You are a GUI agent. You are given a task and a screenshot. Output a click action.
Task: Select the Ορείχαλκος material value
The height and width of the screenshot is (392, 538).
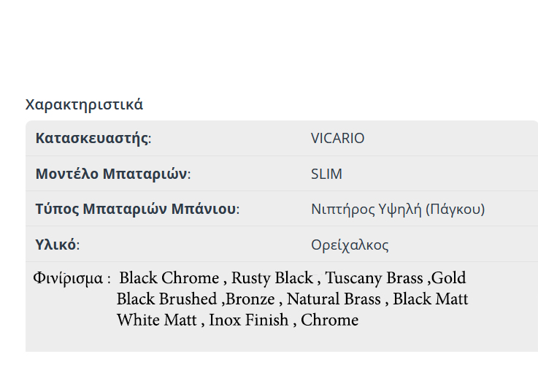[350, 245]
